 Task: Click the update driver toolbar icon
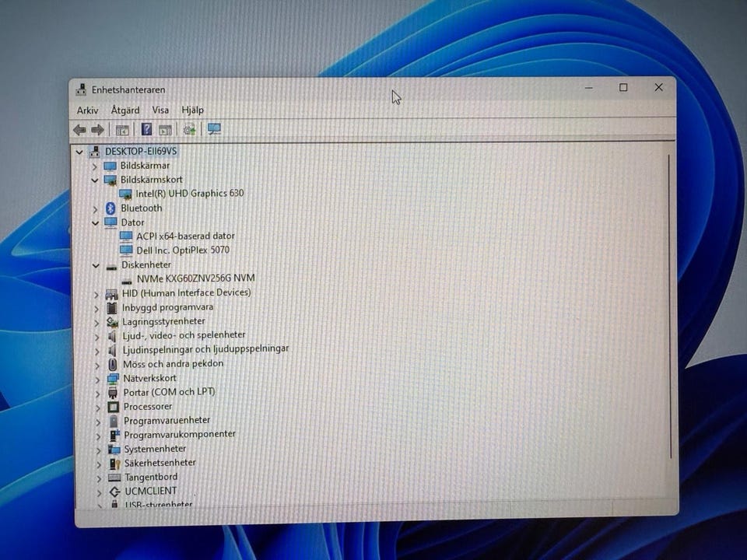190,129
